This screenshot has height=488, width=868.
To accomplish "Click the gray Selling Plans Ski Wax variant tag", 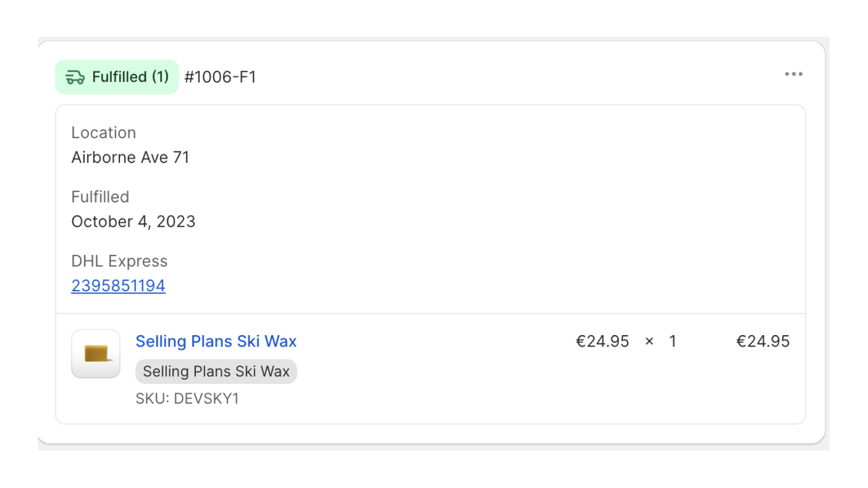I will 216,372.
